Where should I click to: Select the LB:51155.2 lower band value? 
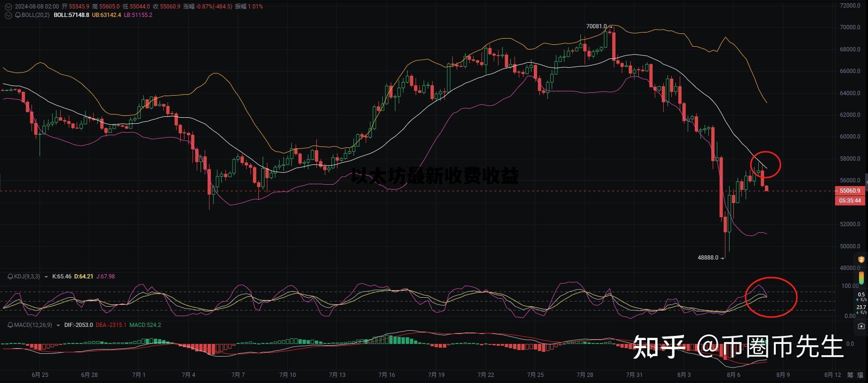(x=138, y=15)
